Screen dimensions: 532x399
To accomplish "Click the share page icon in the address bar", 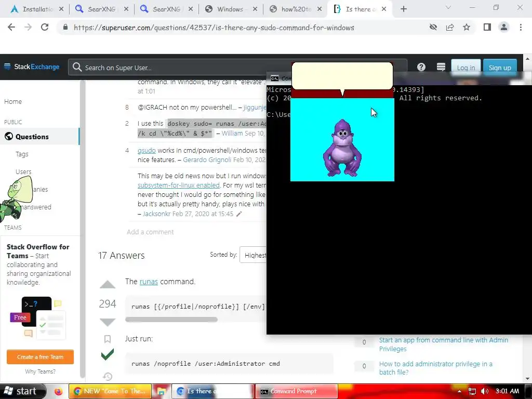I will pyautogui.click(x=450, y=27).
